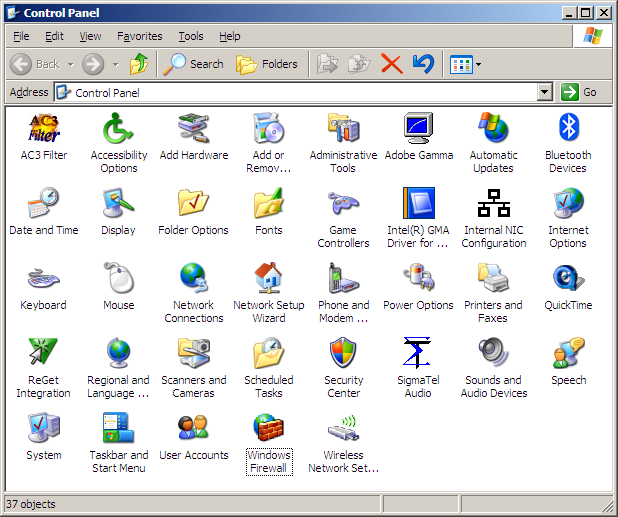Click the blue Undo toolbar button
Image resolution: width=618 pixels, height=517 pixels.
pyautogui.click(x=424, y=64)
